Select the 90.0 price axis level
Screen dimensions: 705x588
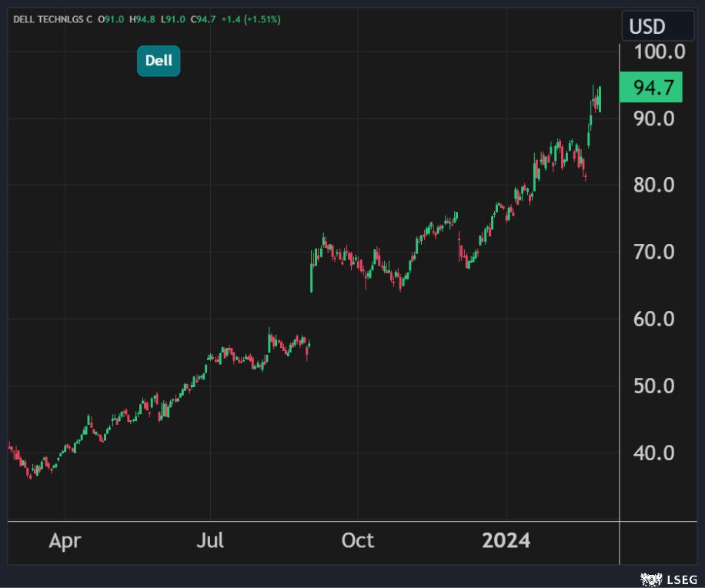(x=653, y=119)
